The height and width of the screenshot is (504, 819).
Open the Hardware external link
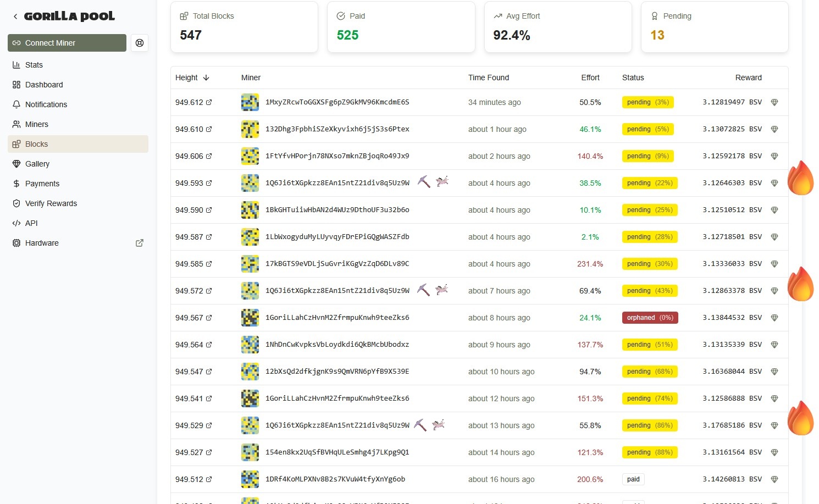point(78,243)
